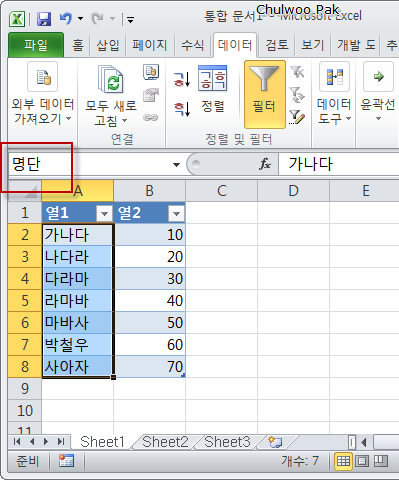This screenshot has width=399, height=480.
Task: Click the Name Box showing 명단
Action: coord(90,164)
